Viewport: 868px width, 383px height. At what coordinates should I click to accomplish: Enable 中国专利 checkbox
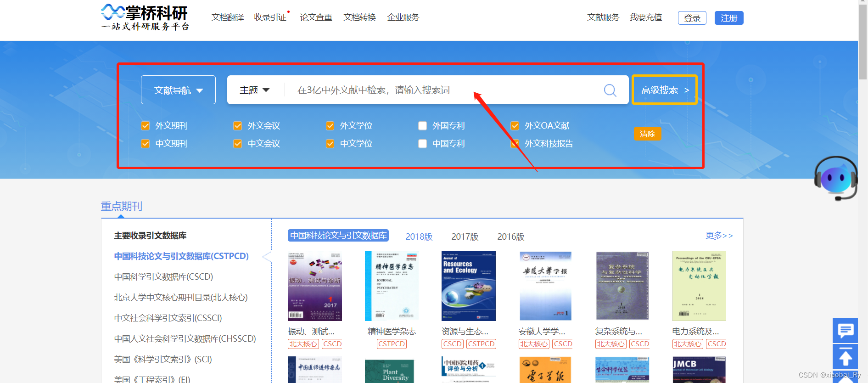point(423,144)
